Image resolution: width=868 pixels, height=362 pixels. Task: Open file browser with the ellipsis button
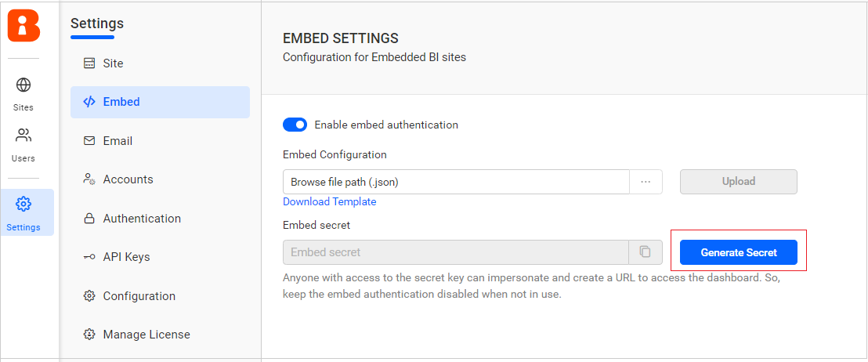pos(646,182)
